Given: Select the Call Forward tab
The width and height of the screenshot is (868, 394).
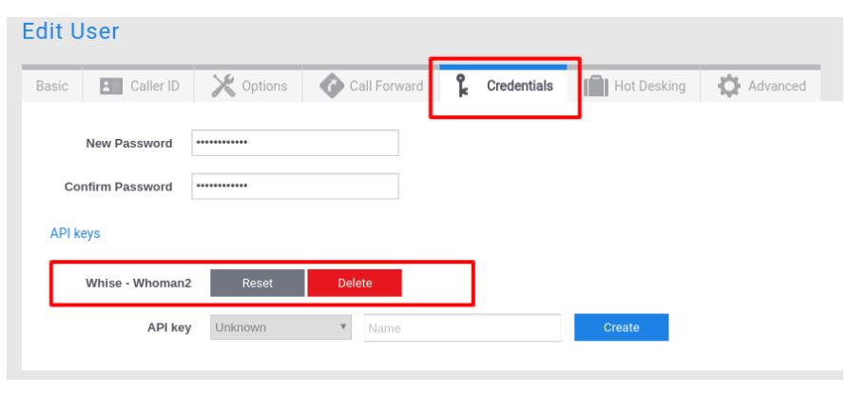Looking at the screenshot, I should coord(385,87).
